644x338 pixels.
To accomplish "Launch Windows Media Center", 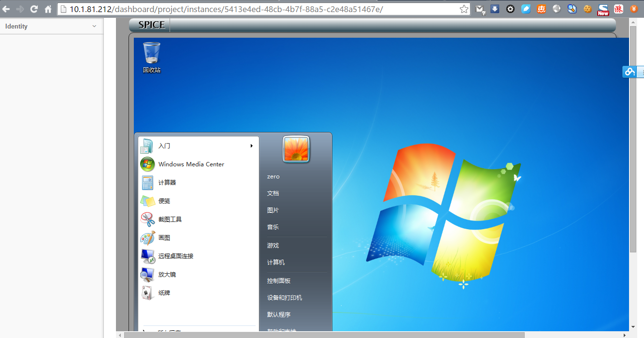I will click(x=199, y=164).
